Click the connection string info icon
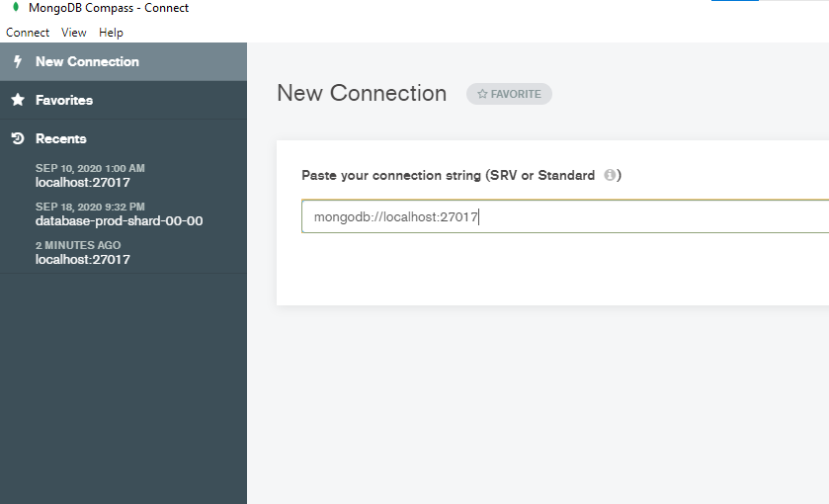Viewport: 829px width, 504px height. click(x=610, y=175)
